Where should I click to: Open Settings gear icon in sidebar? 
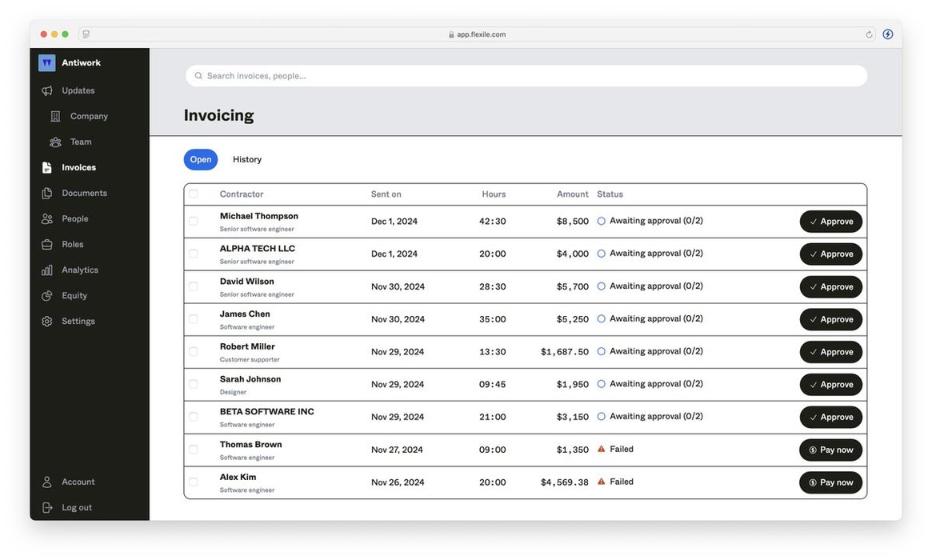click(47, 321)
